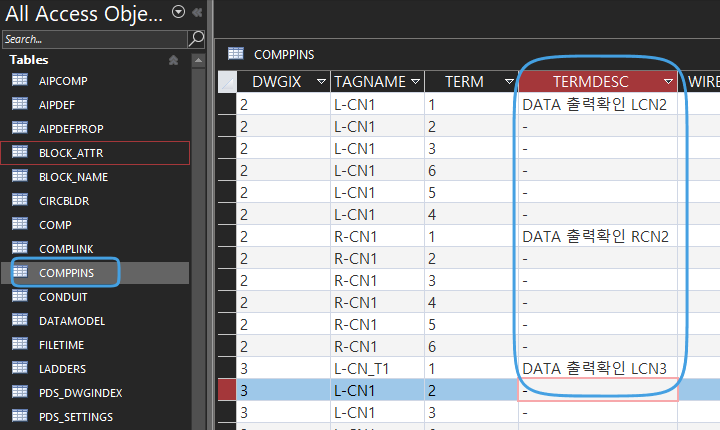
Task: Click the FILETIME table icon
Action: click(x=19, y=344)
